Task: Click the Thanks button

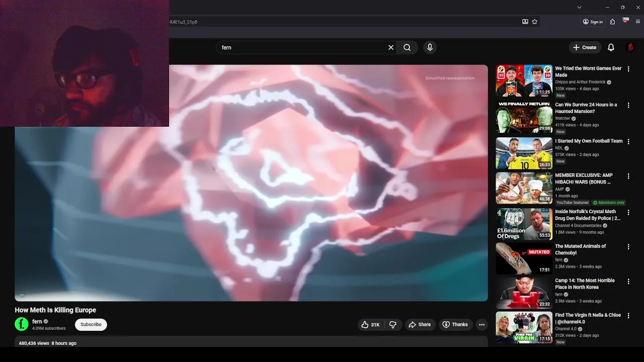Action: 455,325
